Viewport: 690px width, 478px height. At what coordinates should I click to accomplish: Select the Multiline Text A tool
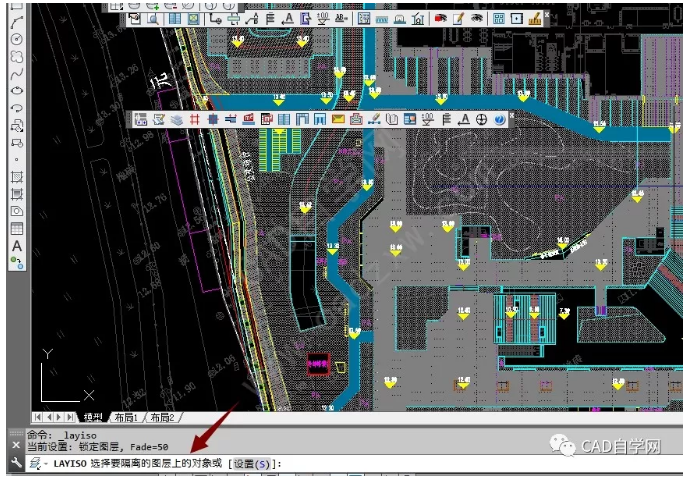[17, 246]
